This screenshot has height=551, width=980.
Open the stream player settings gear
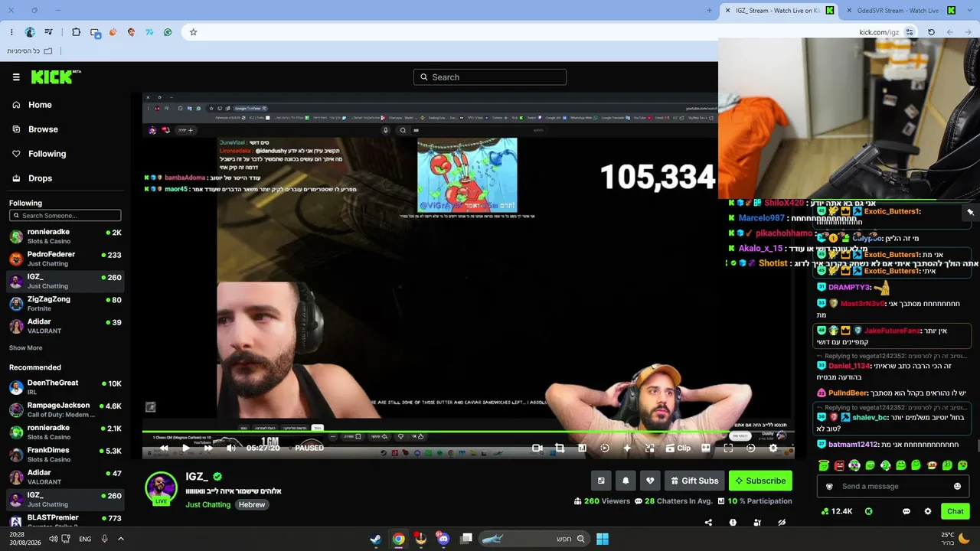[x=773, y=448]
